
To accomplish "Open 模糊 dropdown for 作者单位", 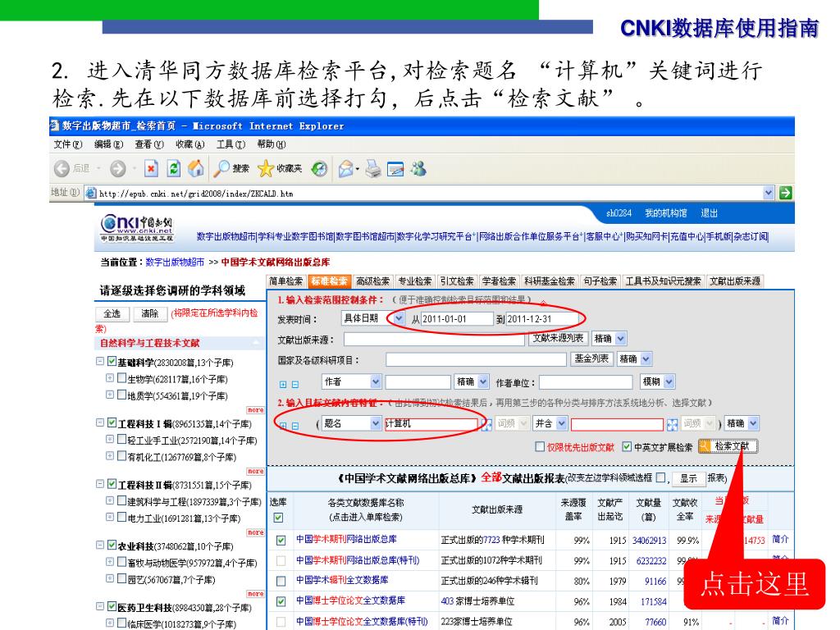I will [x=669, y=381].
